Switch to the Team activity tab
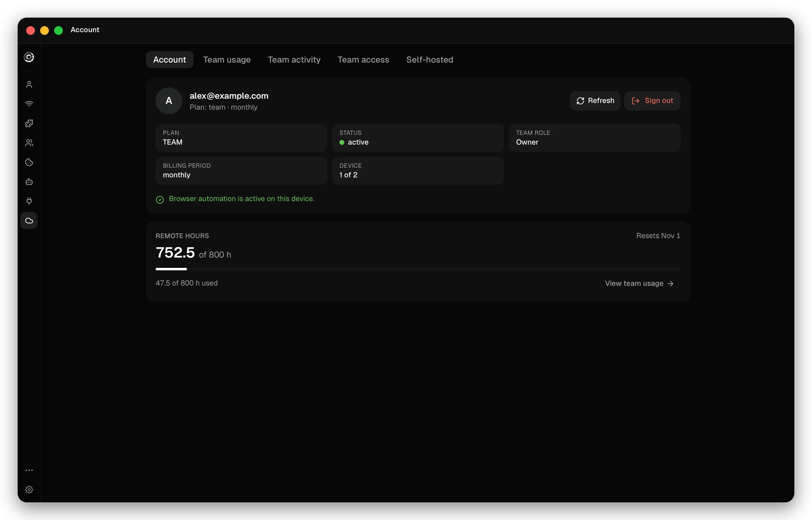 pyautogui.click(x=294, y=60)
